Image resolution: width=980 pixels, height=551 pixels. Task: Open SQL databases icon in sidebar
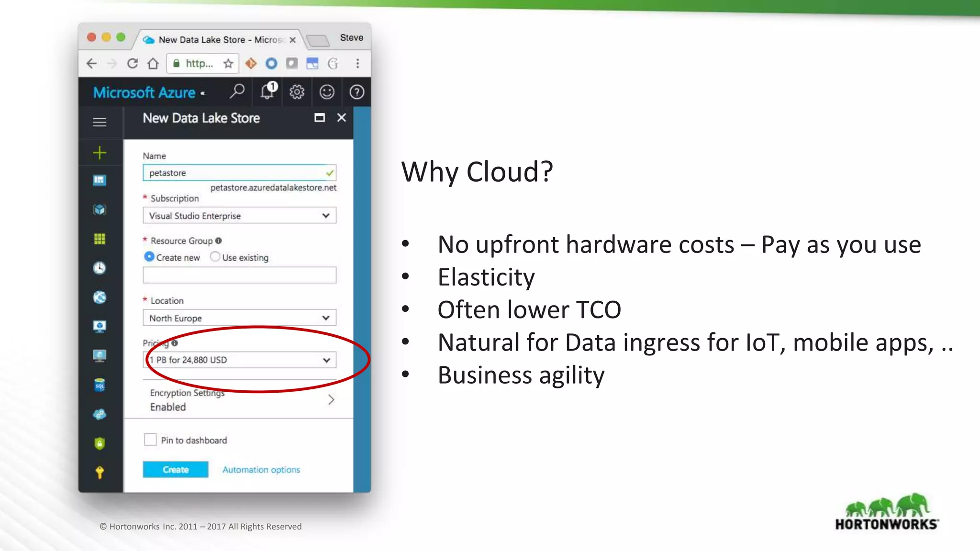100,385
